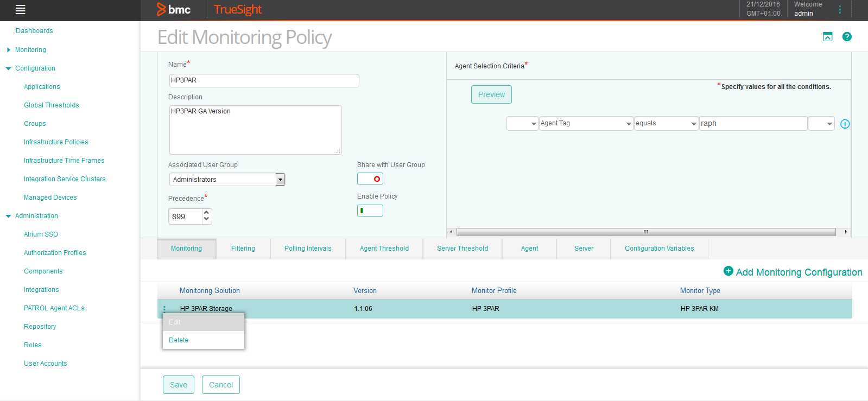Switch to the Server tab
This screenshot has height=401, width=868.
click(584, 249)
